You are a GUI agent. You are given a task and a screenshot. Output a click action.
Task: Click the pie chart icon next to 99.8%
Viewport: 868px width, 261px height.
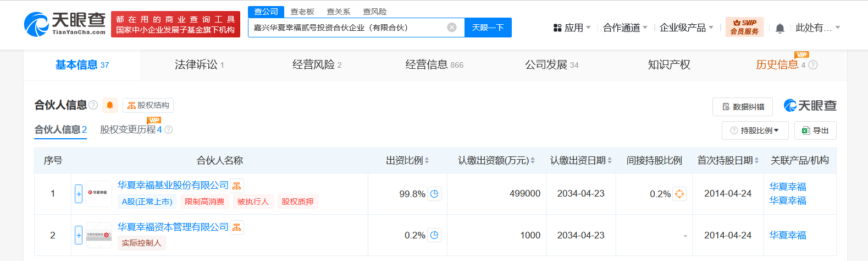coord(434,194)
